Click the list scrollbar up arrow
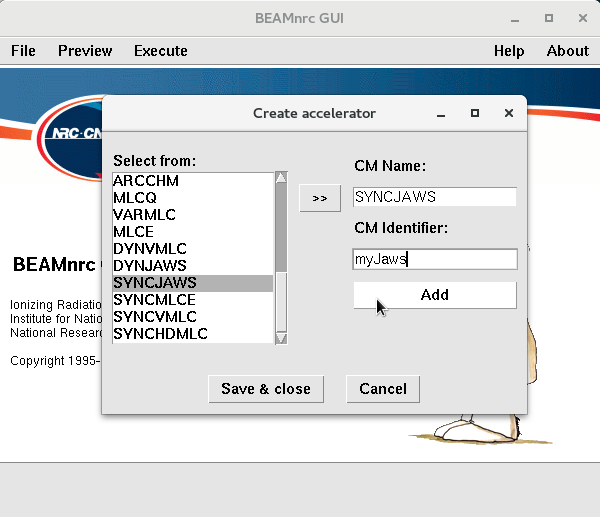Viewport: 600px width, 517px height. coord(281,178)
